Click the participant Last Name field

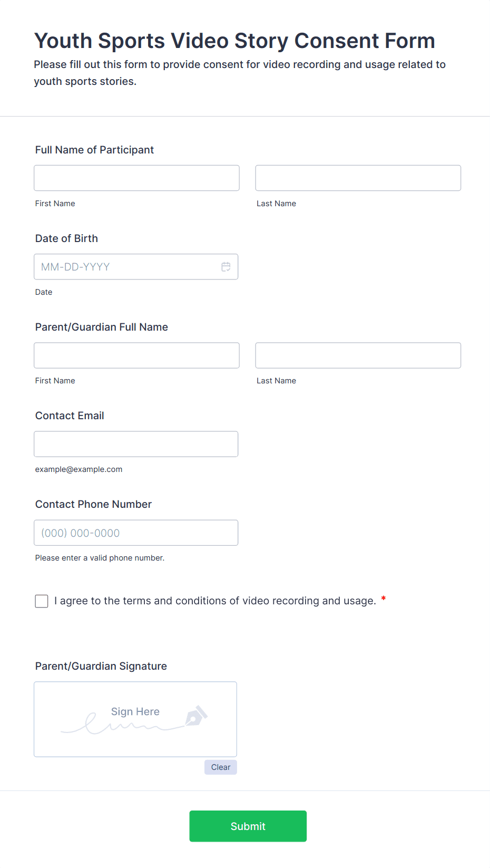point(358,178)
